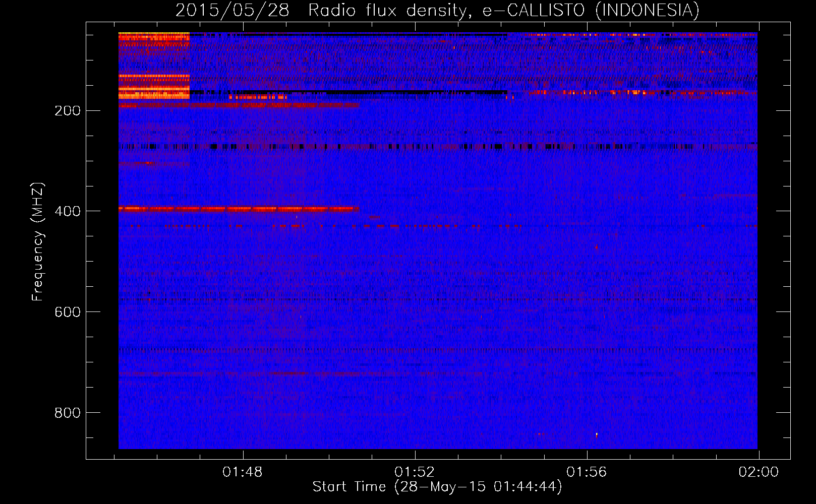Click the 600 frequency tick label

pyautogui.click(x=68, y=312)
